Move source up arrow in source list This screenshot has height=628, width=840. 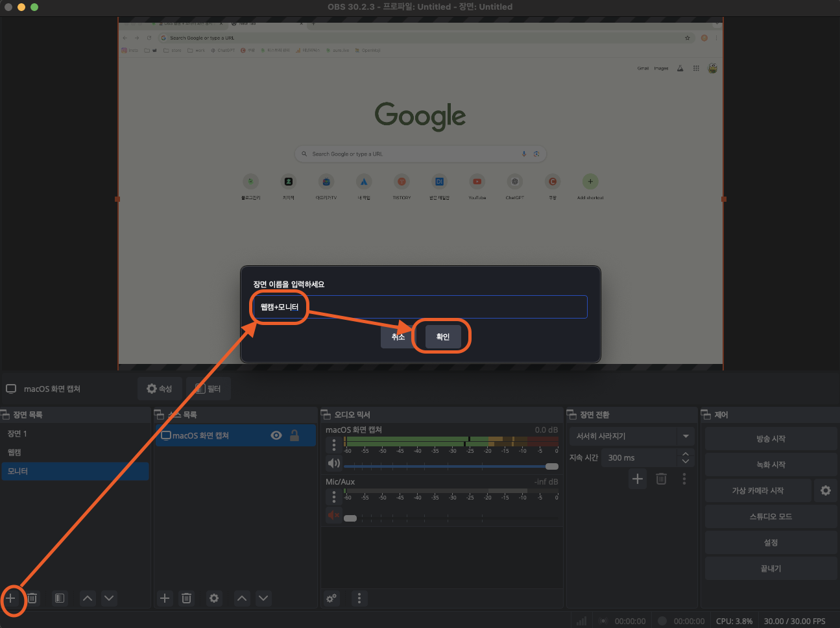point(242,598)
